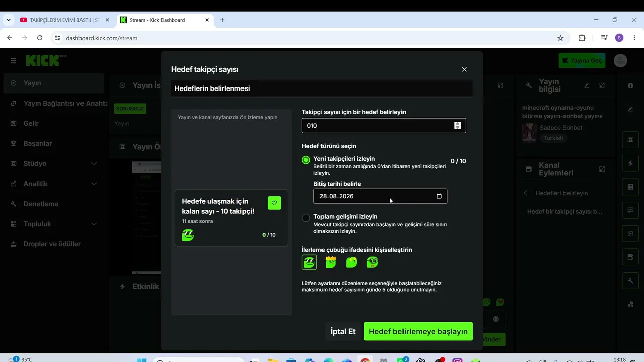Viewport: 644px width, 362px height.
Task: Edit stream info with the Yayın bilgisi pencil
Action: coord(587,85)
